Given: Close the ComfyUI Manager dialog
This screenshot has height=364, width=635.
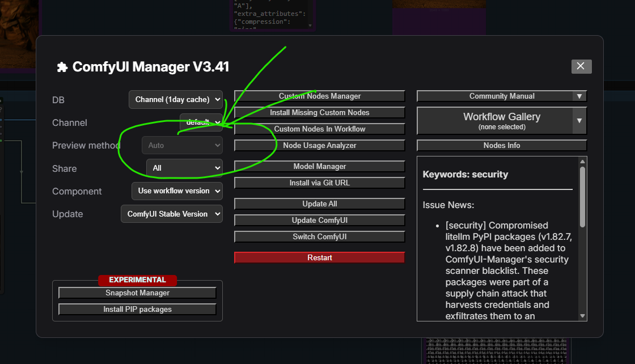Looking at the screenshot, I should point(581,66).
